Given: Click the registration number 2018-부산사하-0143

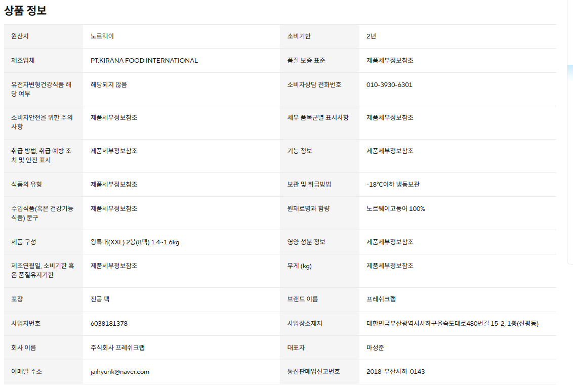Looking at the screenshot, I should click(395, 372).
